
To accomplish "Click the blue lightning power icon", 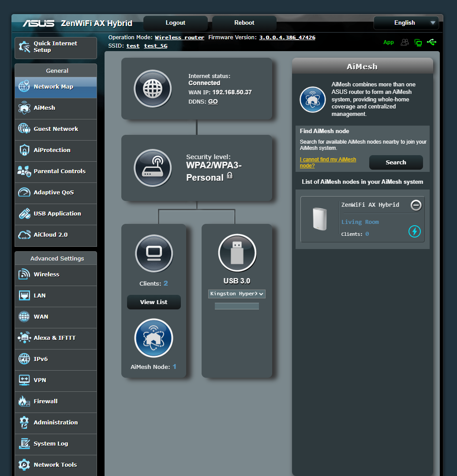I will [414, 231].
